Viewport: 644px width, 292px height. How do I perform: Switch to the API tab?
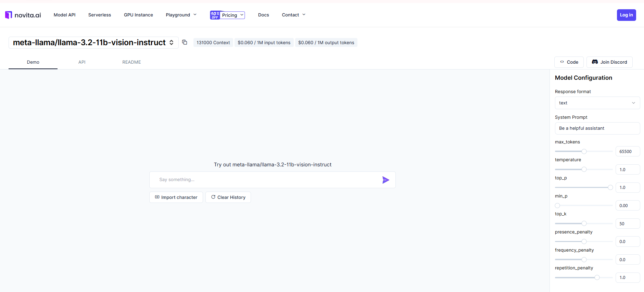[82, 62]
